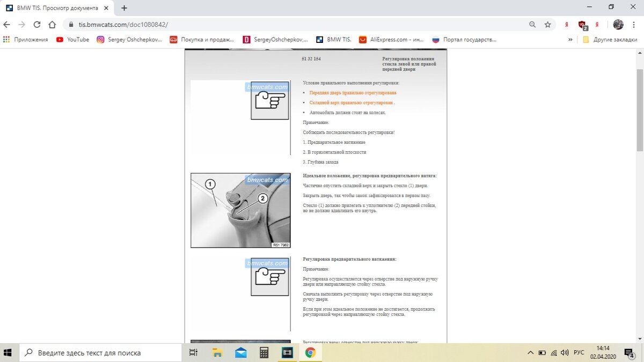The image size is (644, 362).
Task: Open the Портал государств... bookmark
Action: (x=464, y=39)
